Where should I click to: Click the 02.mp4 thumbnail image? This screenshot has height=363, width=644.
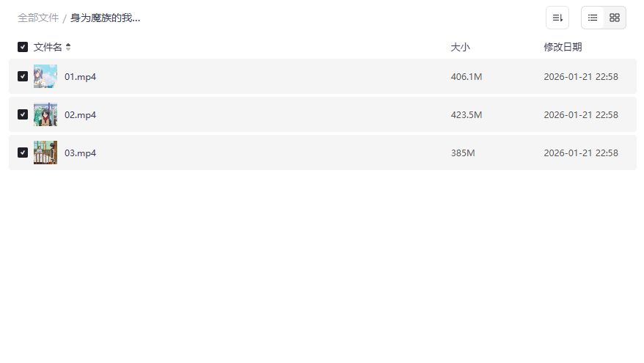45,114
